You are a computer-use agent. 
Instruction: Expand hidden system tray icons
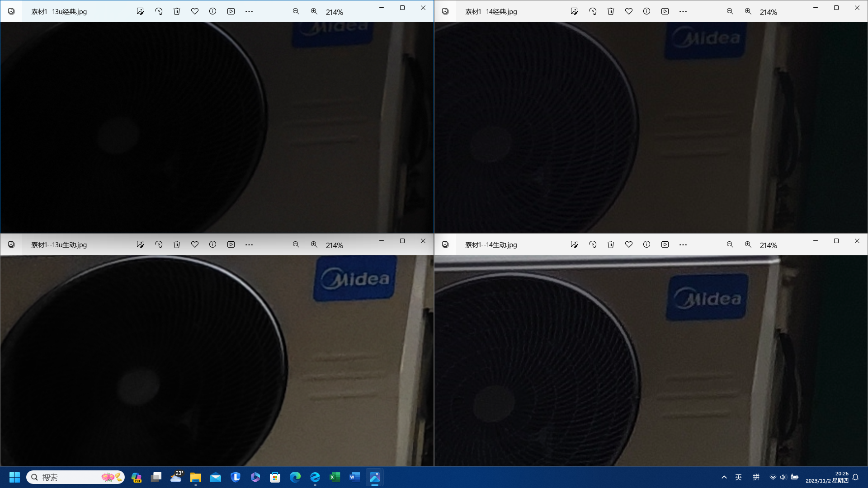(x=724, y=477)
